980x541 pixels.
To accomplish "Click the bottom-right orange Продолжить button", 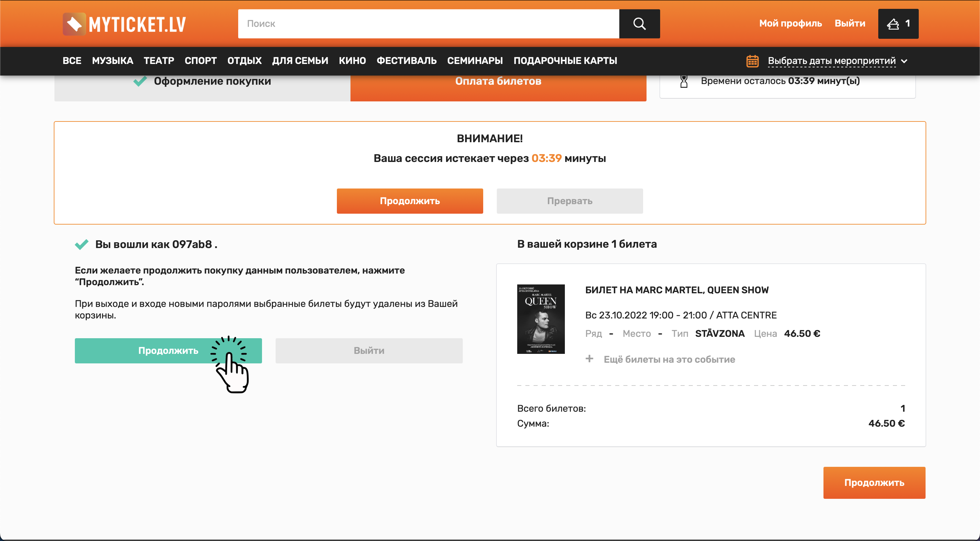I will [874, 482].
